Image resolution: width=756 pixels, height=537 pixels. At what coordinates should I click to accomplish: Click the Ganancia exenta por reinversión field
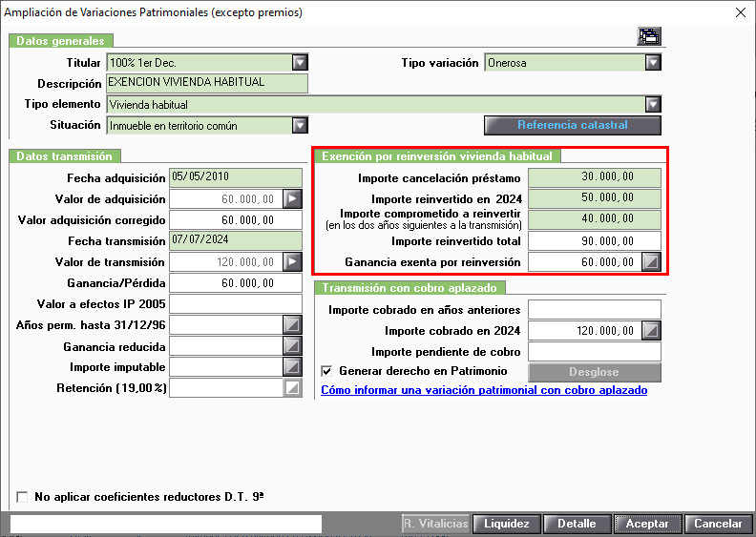point(585,262)
